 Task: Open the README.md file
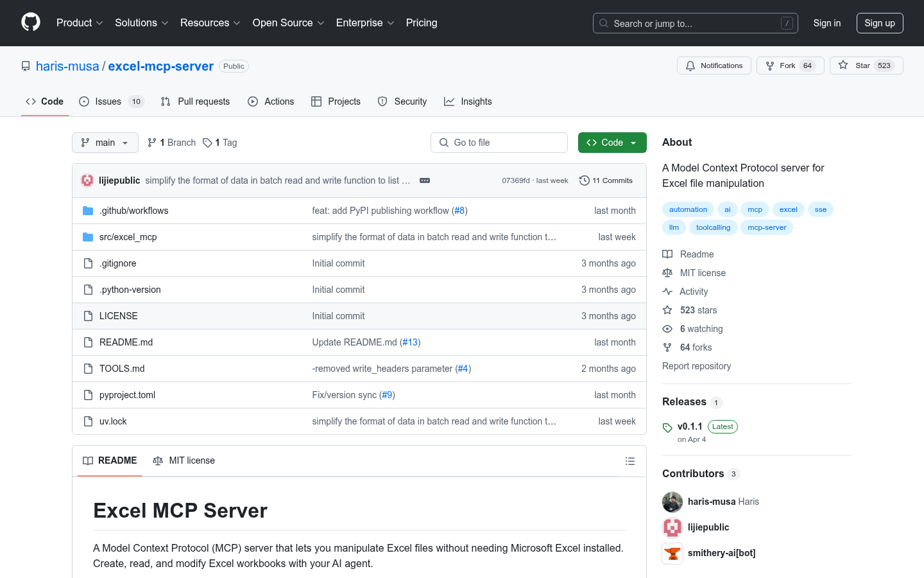pos(126,342)
